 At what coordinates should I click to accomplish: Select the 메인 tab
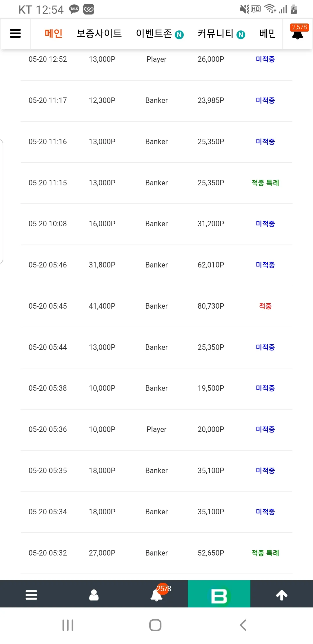(x=54, y=34)
